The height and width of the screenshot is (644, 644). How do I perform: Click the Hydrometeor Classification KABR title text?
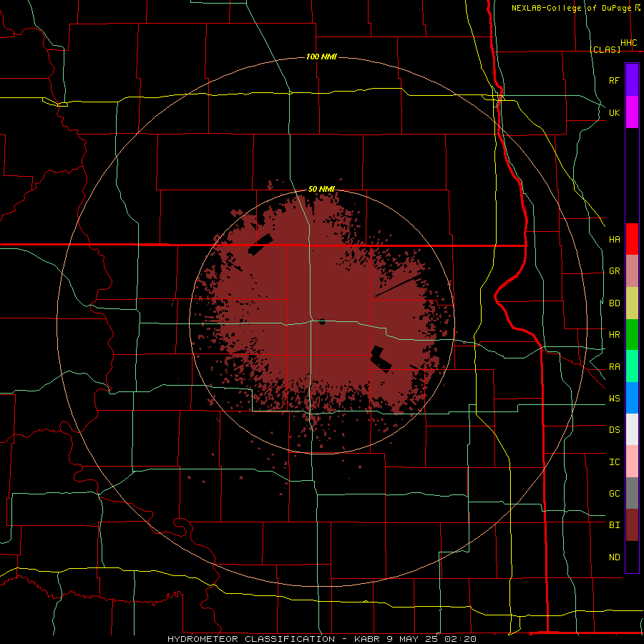point(321,639)
